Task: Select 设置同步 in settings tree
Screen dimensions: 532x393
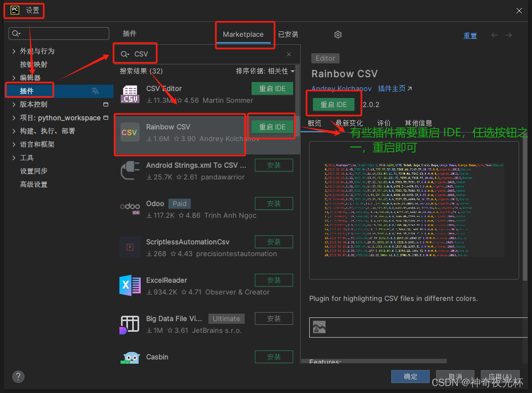Action: [34, 171]
